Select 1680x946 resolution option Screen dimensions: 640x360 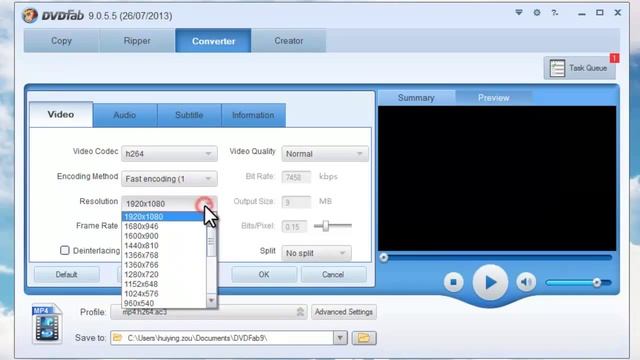tap(164, 226)
